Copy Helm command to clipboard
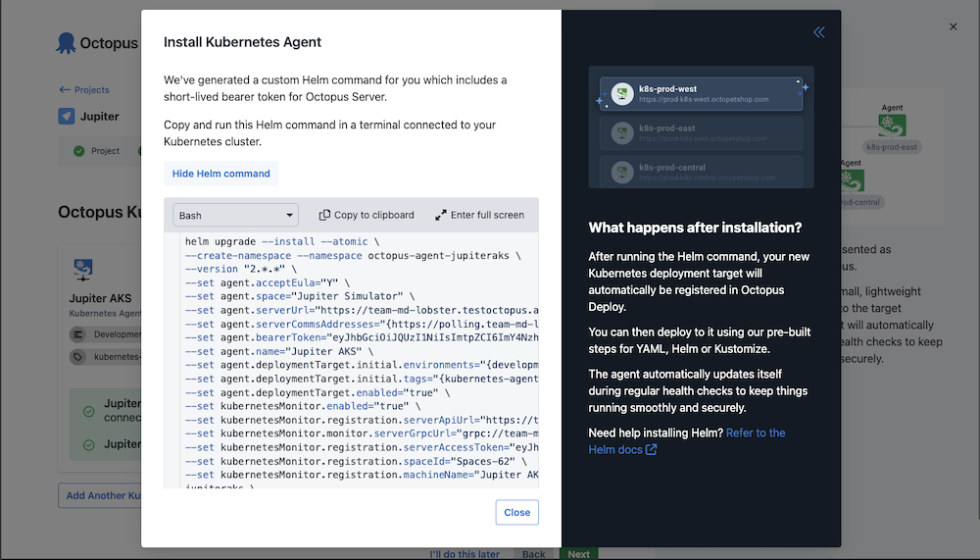Viewport: 980px width, 560px height. [x=367, y=215]
